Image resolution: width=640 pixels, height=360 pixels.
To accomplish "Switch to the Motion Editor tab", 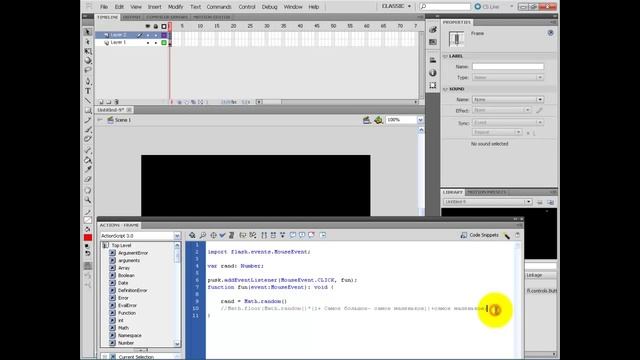I will pos(211,17).
